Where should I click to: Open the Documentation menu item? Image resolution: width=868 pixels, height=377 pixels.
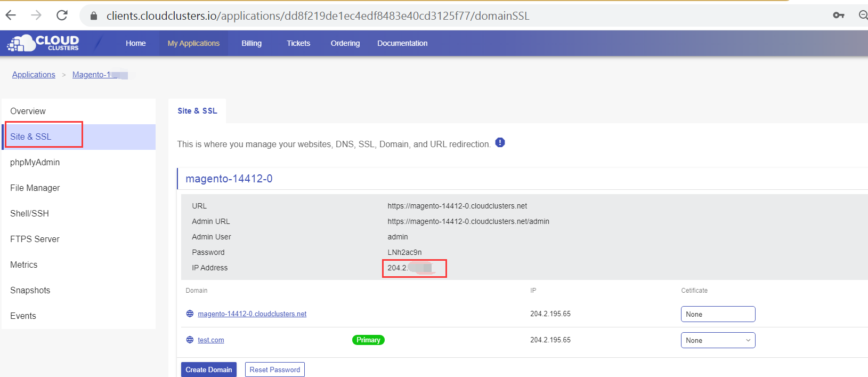click(402, 43)
